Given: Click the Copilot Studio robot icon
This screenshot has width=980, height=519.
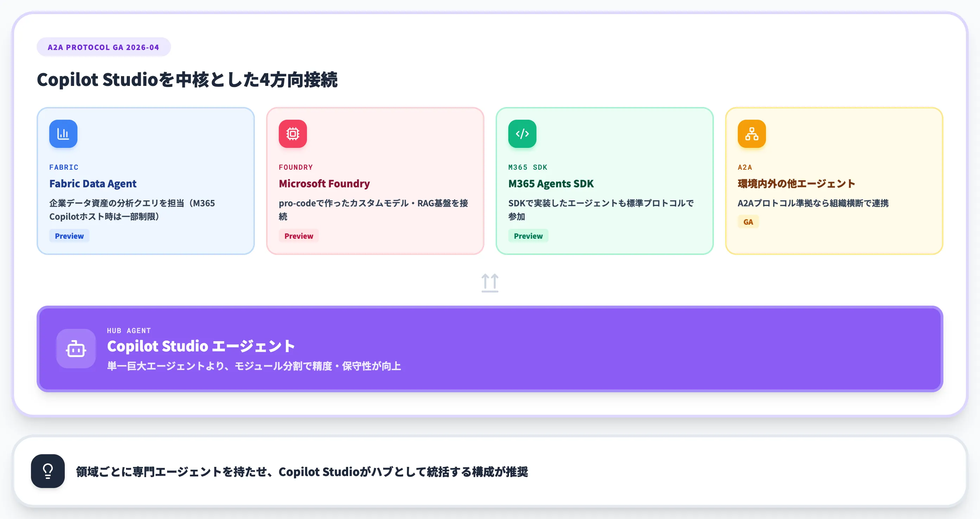Looking at the screenshot, I should [76, 349].
